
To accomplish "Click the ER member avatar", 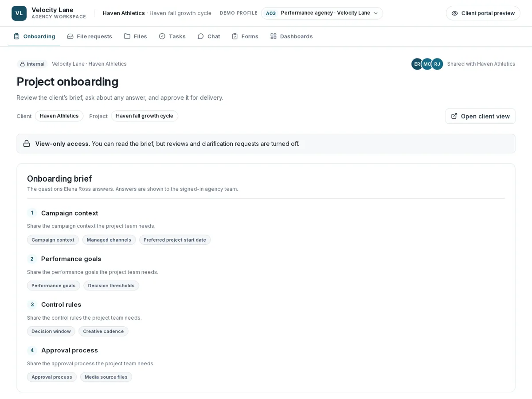I will (x=417, y=64).
